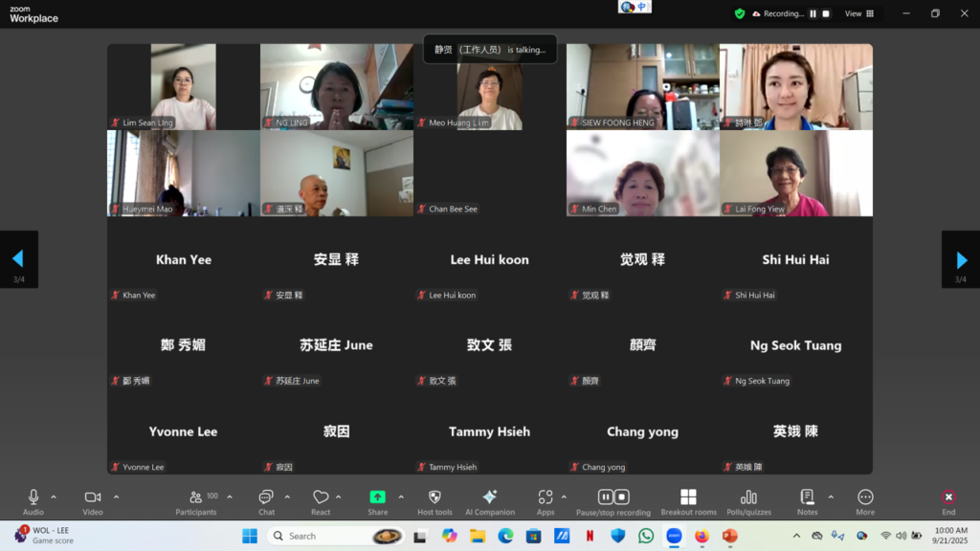Select Lai Fong Yiew's video tile
This screenshot has width=980, height=551.
[x=796, y=173]
